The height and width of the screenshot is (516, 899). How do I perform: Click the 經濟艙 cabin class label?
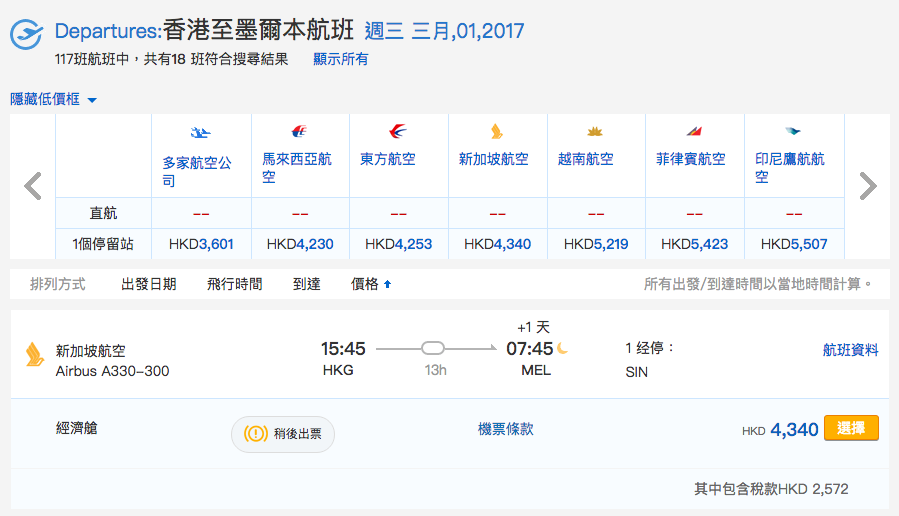pos(77,428)
